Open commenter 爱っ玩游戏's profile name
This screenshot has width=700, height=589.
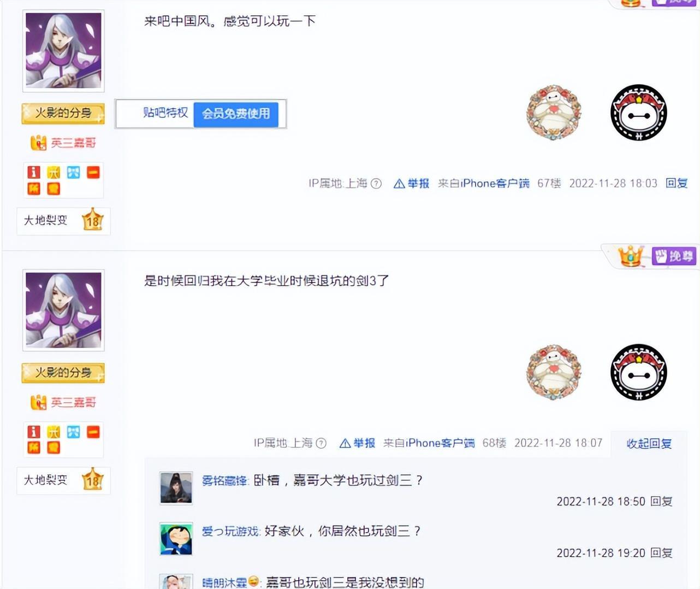[x=230, y=531]
